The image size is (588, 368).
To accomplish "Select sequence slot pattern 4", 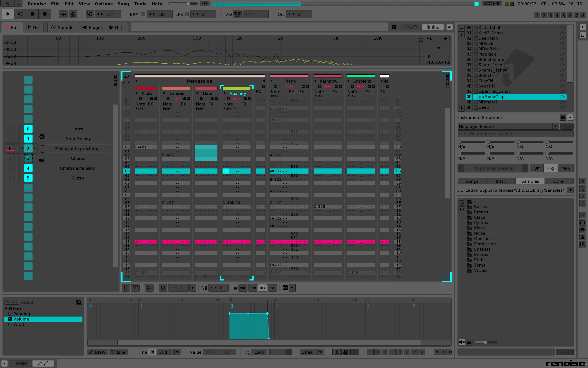I will (28, 168).
